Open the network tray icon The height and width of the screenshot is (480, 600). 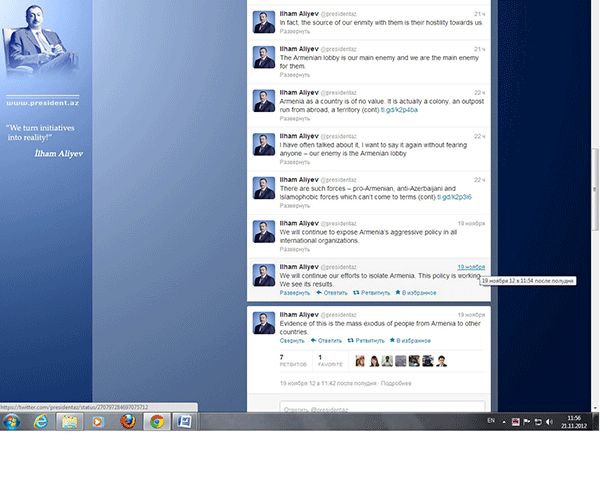(x=538, y=422)
